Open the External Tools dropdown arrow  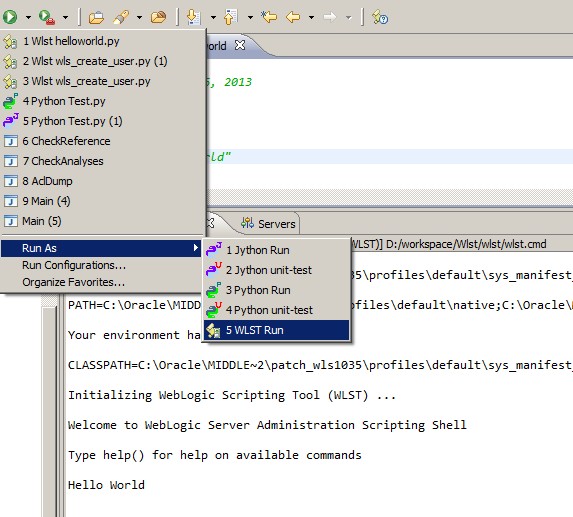click(x=65, y=17)
